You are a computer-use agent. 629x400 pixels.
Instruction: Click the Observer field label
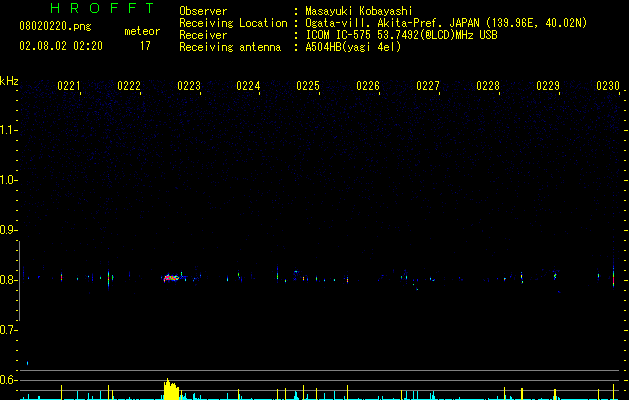point(203,11)
